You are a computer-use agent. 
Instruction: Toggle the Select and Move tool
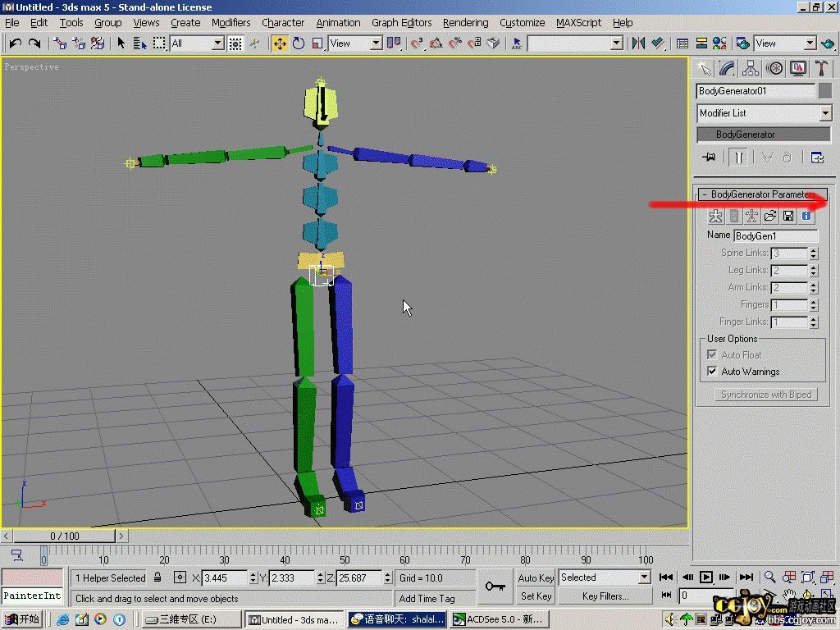[x=280, y=43]
